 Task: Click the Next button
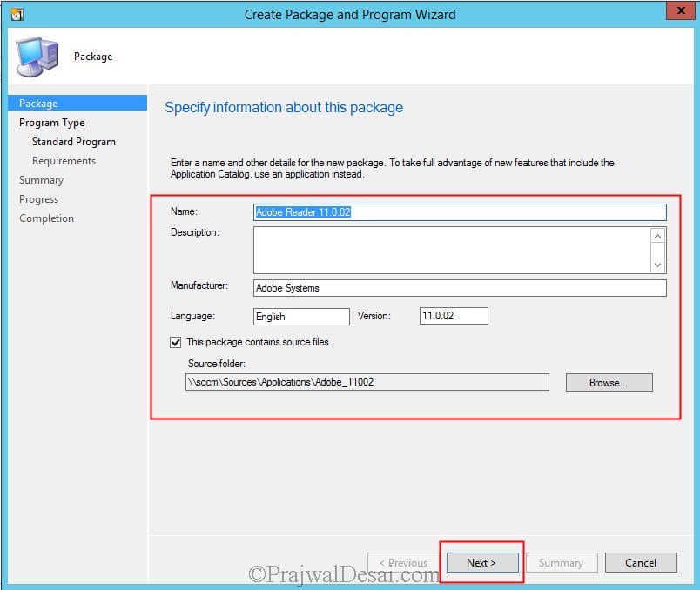tap(482, 562)
